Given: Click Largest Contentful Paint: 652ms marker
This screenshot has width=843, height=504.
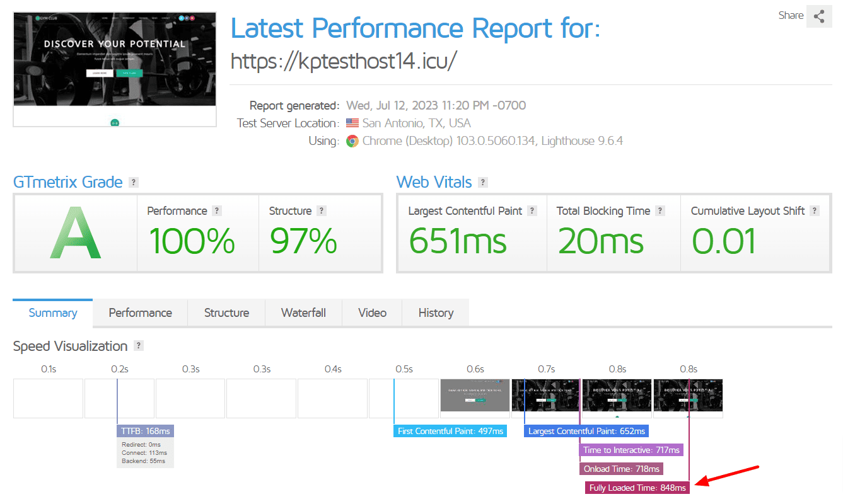Looking at the screenshot, I should (586, 432).
